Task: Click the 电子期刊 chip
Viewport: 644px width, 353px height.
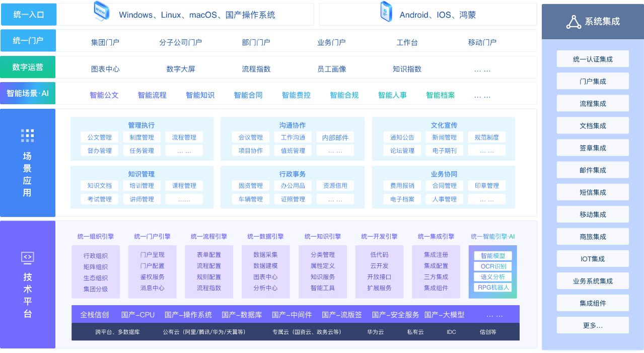Action: coord(444,150)
